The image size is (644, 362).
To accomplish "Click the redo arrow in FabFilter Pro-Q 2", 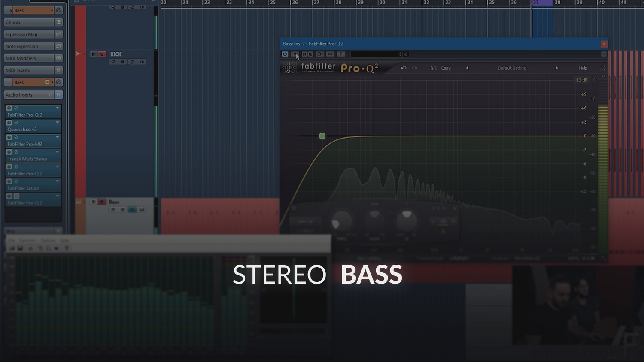I will tap(414, 68).
